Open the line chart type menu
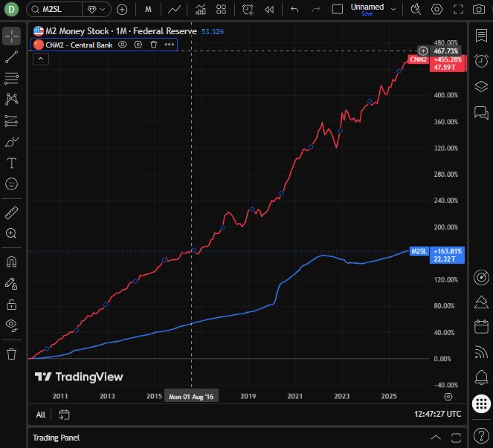Viewport: 493px width, 448px height. tap(174, 10)
